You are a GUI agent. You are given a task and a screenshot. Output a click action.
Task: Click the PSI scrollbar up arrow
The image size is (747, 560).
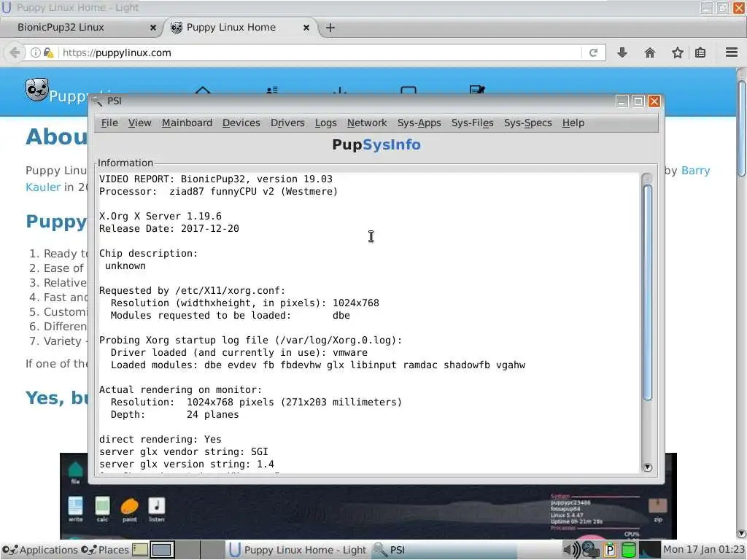647,179
